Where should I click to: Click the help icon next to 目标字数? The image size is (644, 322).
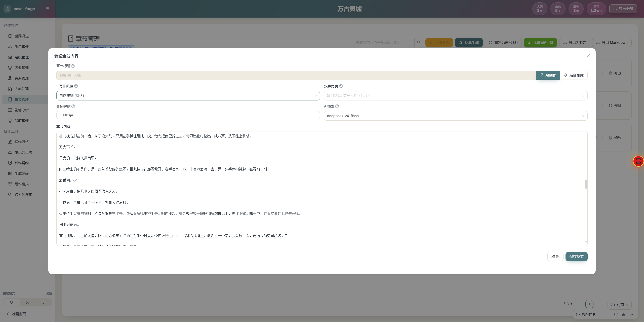[73, 106]
